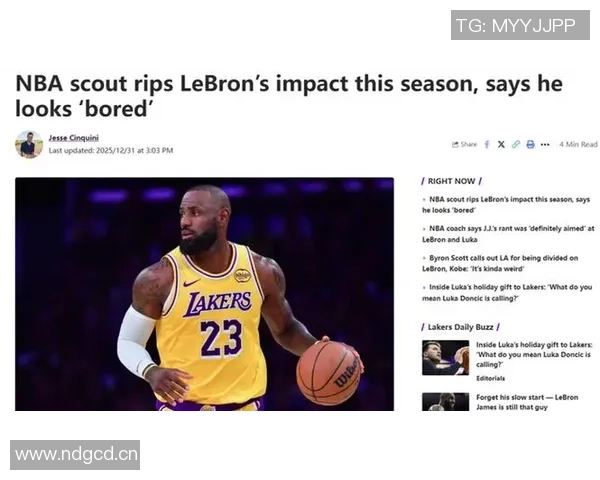Screen dimensions: 600x480
Task: Select the RIGHT NOW section heading
Action: [x=451, y=181]
